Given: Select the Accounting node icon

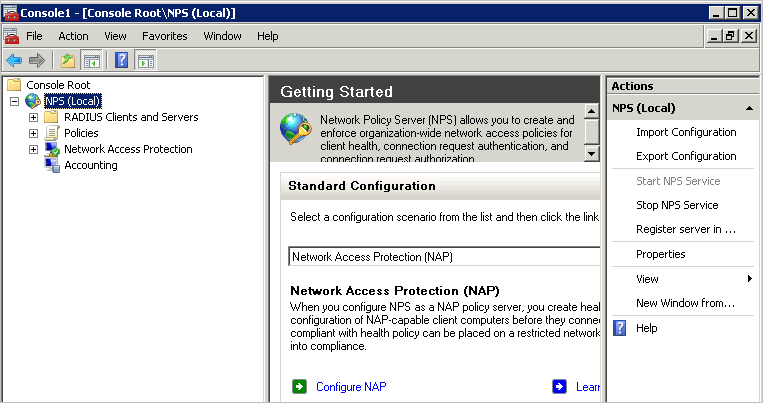Looking at the screenshot, I should tap(52, 166).
